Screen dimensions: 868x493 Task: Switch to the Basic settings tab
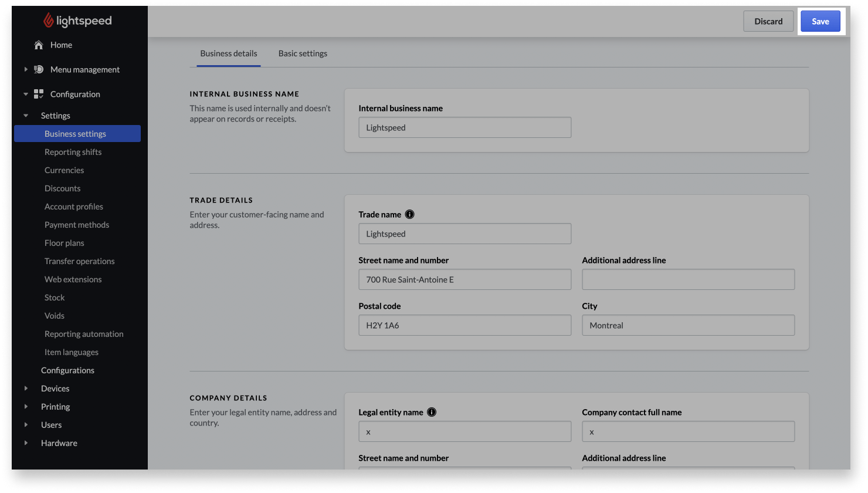pos(303,53)
